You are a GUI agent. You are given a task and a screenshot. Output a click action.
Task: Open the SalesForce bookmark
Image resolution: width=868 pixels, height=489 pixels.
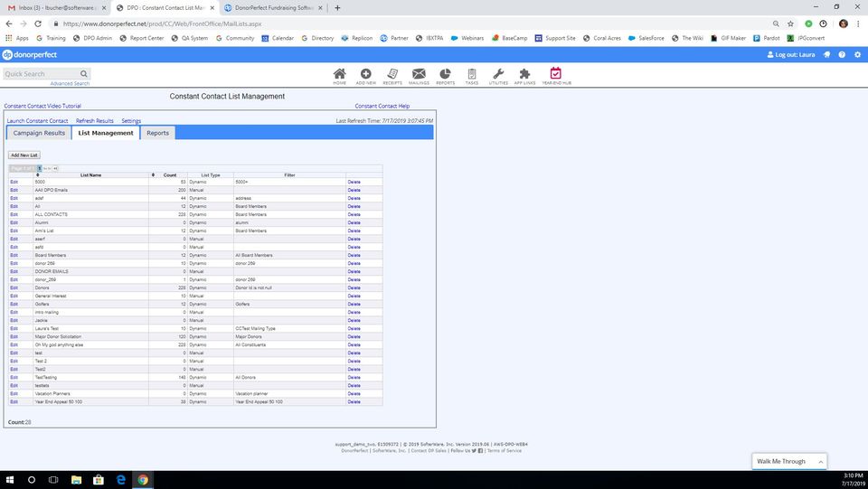click(646, 38)
